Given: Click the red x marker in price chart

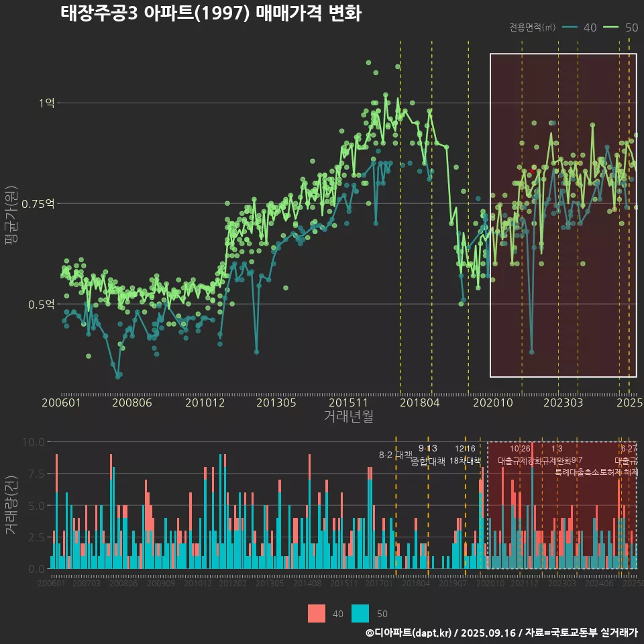Looking at the screenshot, I should pyautogui.click(x=531, y=170).
